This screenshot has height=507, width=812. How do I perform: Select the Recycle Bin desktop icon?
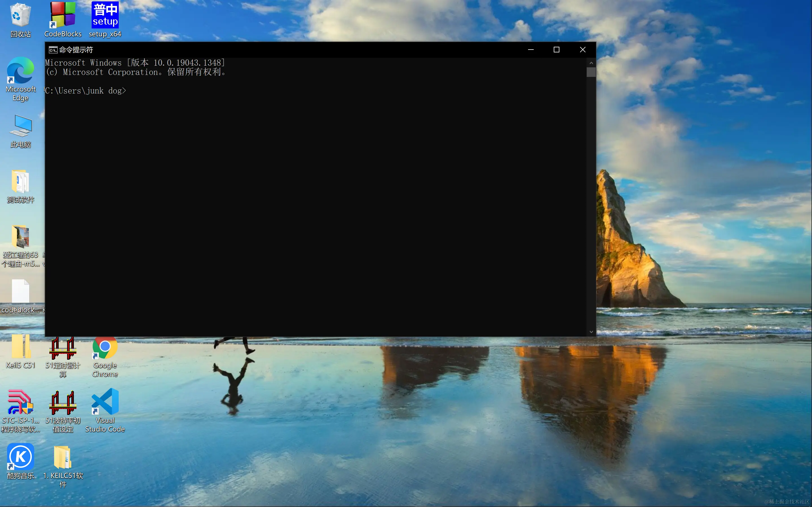coord(21,15)
